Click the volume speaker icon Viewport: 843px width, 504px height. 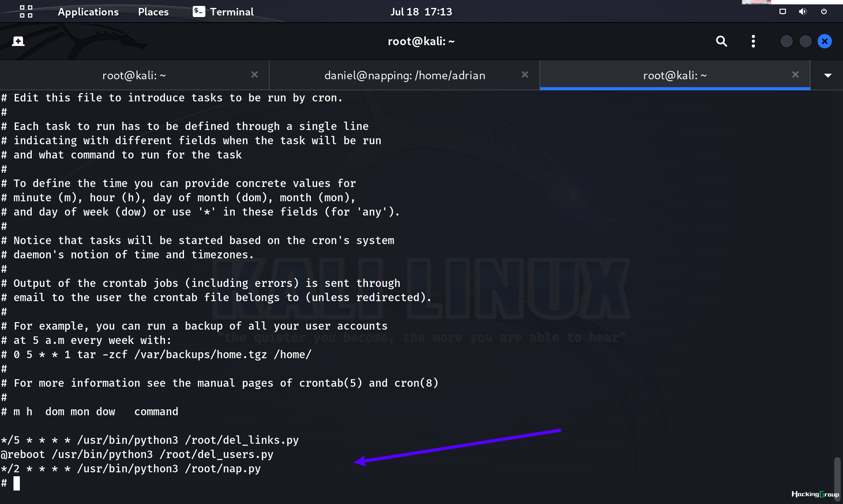click(803, 11)
